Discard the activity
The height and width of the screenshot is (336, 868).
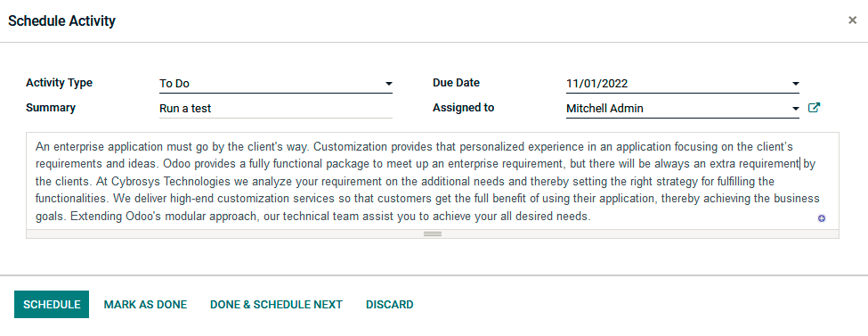[390, 305]
